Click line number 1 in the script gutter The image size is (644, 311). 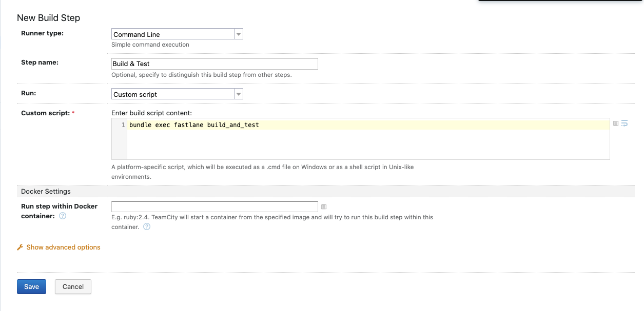[123, 125]
